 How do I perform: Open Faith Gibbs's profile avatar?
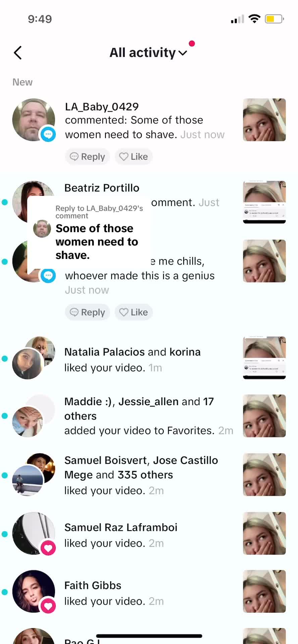pyautogui.click(x=34, y=591)
